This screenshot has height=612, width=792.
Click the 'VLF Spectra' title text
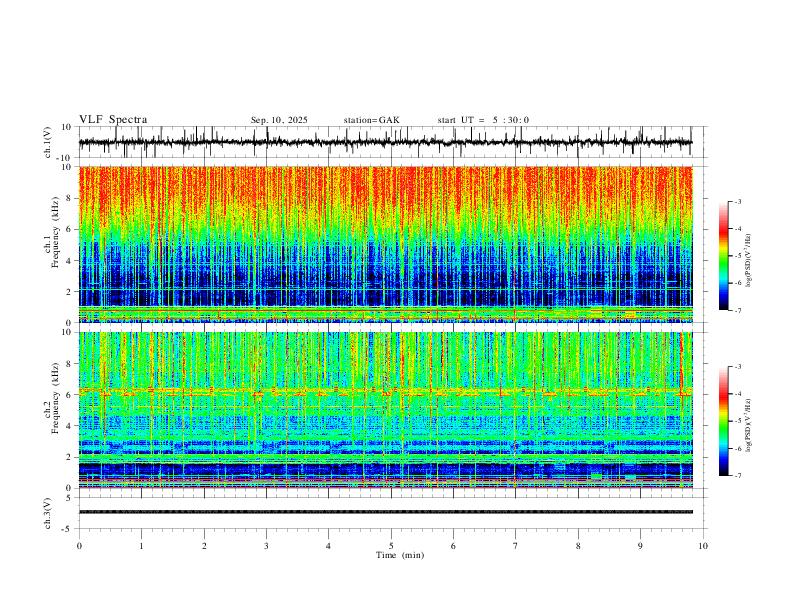pos(113,120)
